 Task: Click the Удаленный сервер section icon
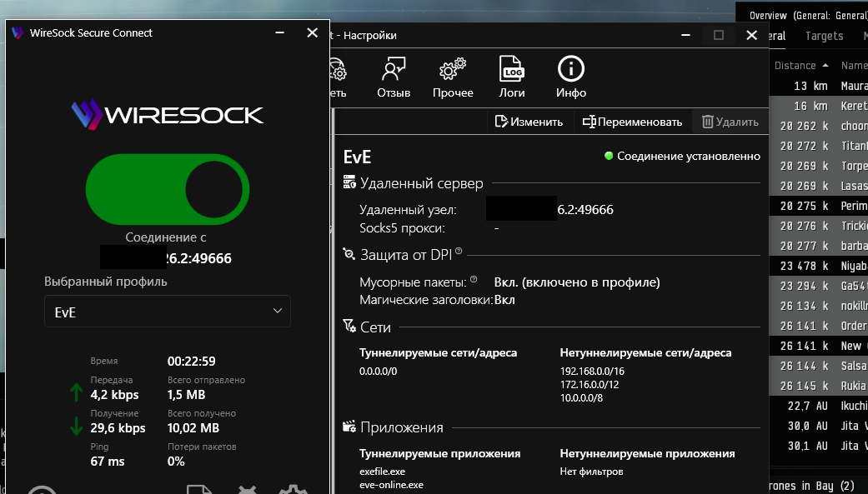pos(349,182)
